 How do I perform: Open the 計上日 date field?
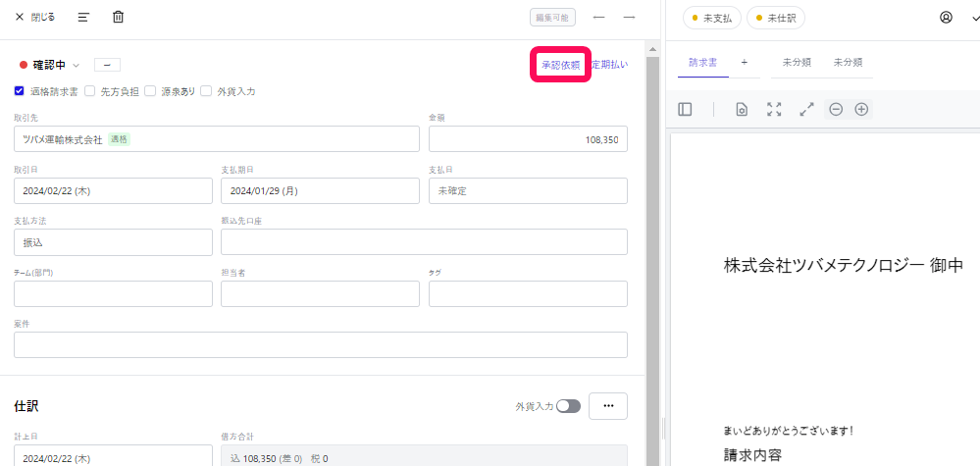pyautogui.click(x=113, y=455)
